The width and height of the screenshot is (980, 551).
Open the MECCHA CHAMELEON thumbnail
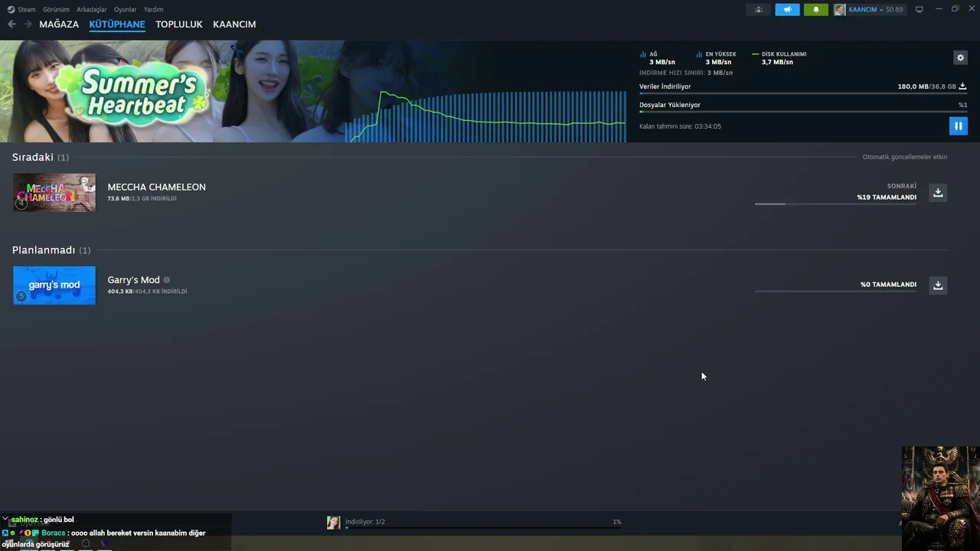[x=54, y=192]
